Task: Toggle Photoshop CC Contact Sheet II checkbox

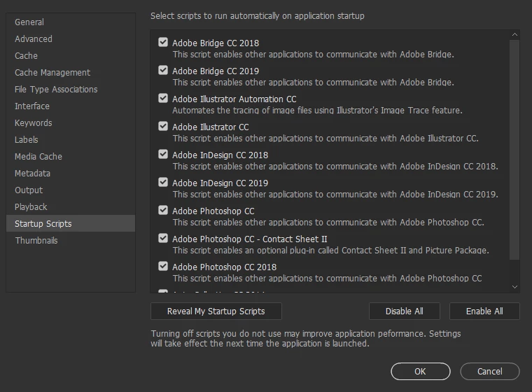Action: [x=163, y=238]
